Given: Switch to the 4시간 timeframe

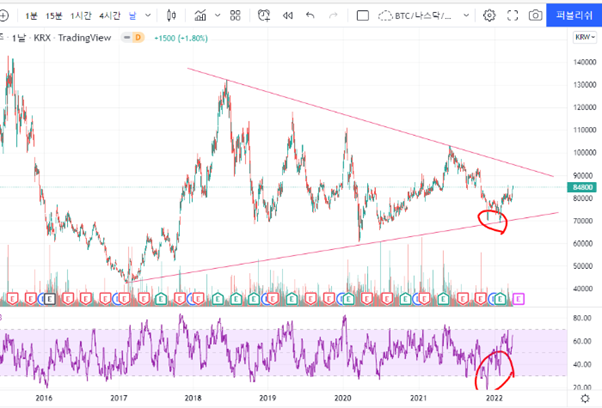Looking at the screenshot, I should tap(109, 15).
